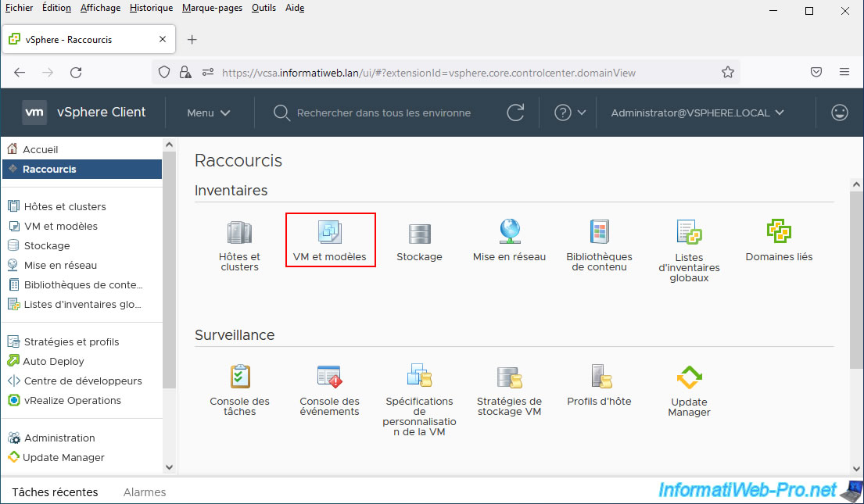Open Hôtes et clusters inventory shortcut icon
The height and width of the screenshot is (504, 864).
pos(239,233)
